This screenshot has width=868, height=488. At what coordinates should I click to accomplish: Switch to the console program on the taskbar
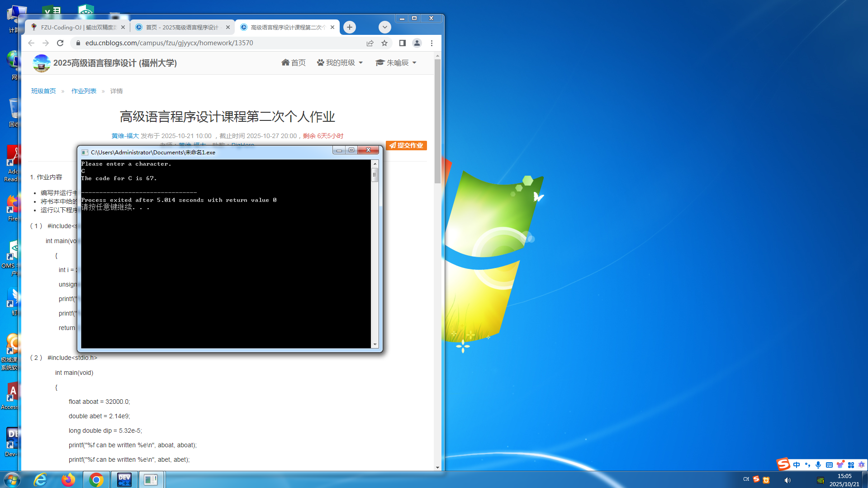[x=151, y=479]
